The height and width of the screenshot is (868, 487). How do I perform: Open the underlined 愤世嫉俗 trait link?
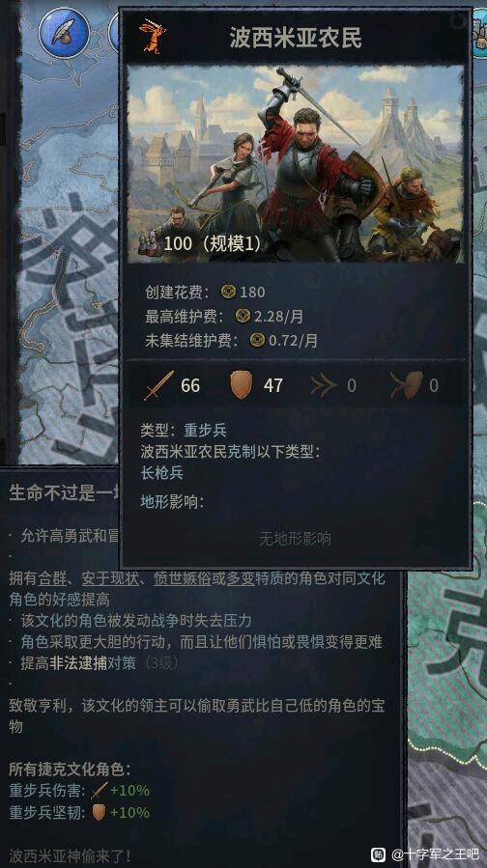click(x=183, y=579)
